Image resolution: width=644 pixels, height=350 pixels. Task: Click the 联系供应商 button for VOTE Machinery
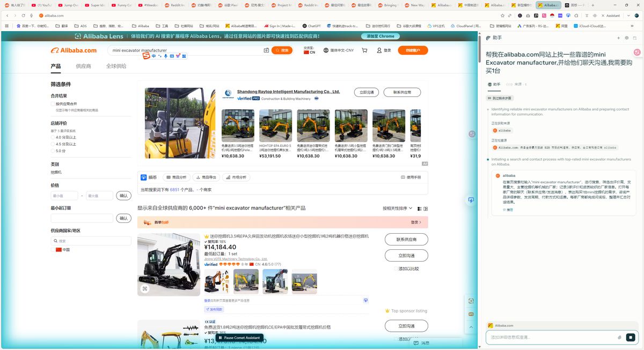(x=406, y=239)
